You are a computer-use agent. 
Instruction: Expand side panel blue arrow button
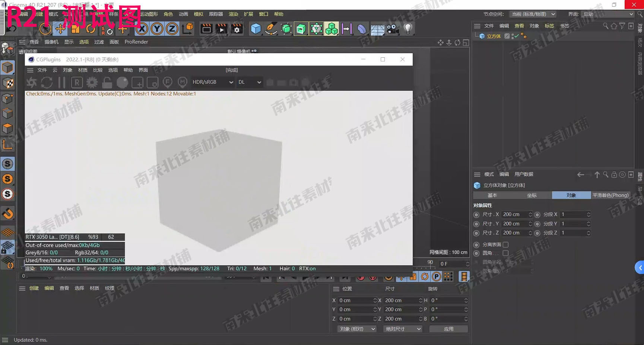click(x=640, y=268)
